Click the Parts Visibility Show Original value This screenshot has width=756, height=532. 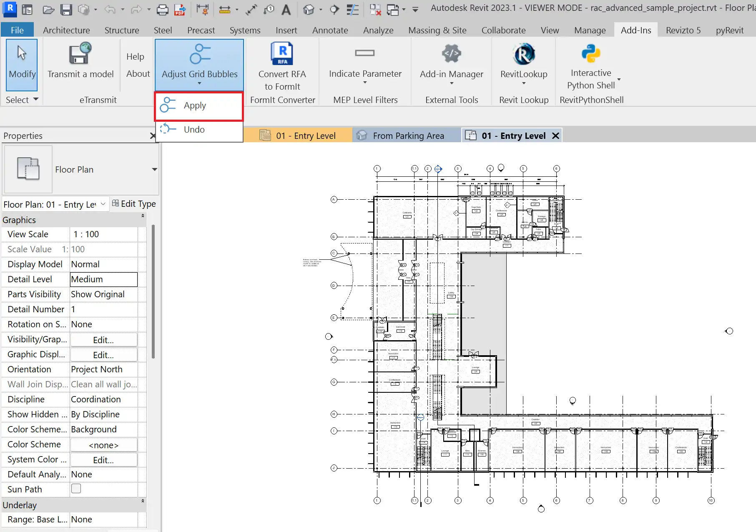(103, 294)
